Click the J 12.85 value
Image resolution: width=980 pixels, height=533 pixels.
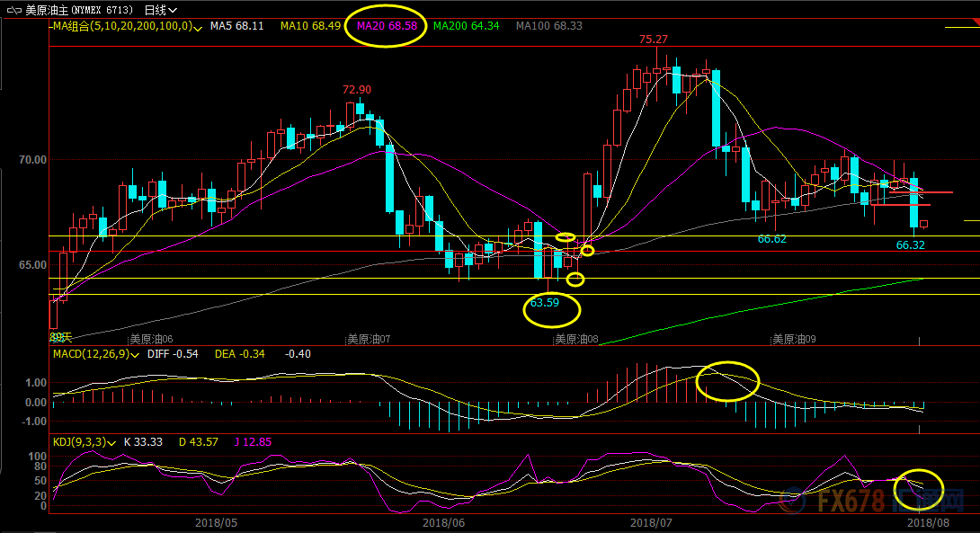253,442
